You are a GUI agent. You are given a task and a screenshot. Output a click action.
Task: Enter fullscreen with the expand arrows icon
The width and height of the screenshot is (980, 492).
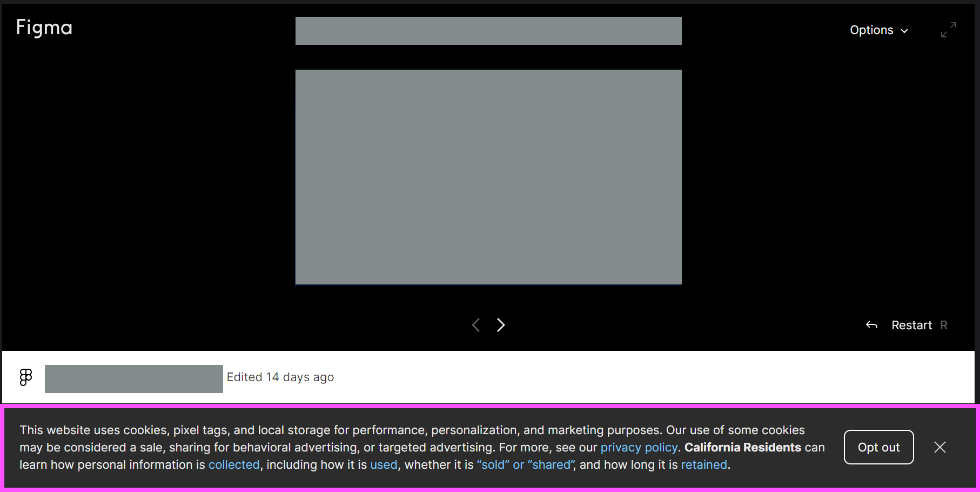point(948,30)
